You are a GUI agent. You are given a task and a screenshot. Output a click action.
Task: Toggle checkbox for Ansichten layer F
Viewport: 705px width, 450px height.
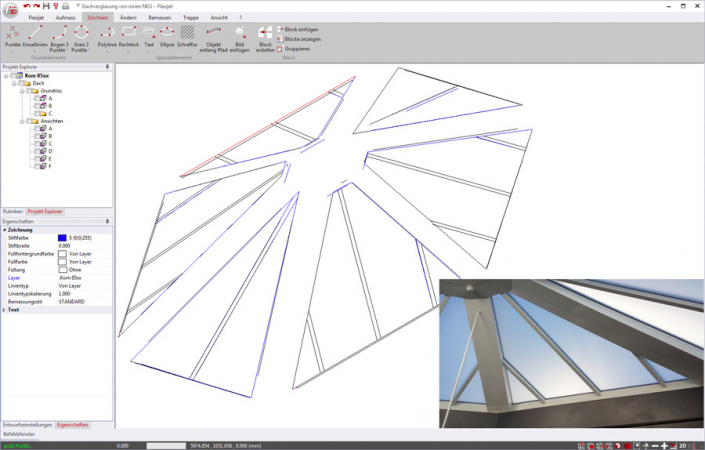pos(36,165)
